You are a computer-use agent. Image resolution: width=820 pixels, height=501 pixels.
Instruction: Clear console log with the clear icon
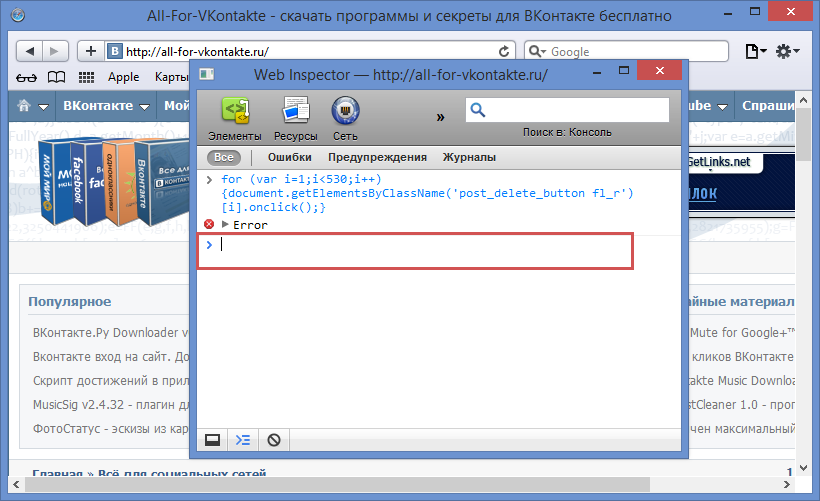tap(274, 440)
